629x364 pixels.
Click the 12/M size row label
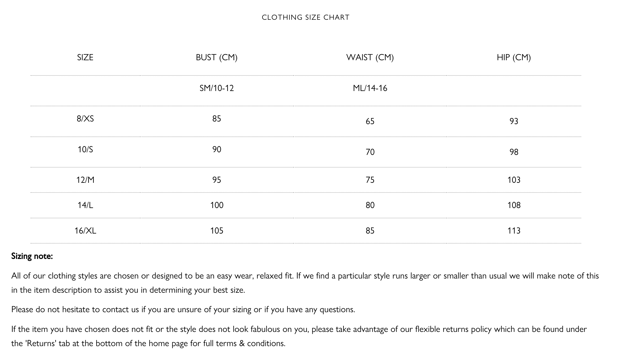(x=85, y=180)
